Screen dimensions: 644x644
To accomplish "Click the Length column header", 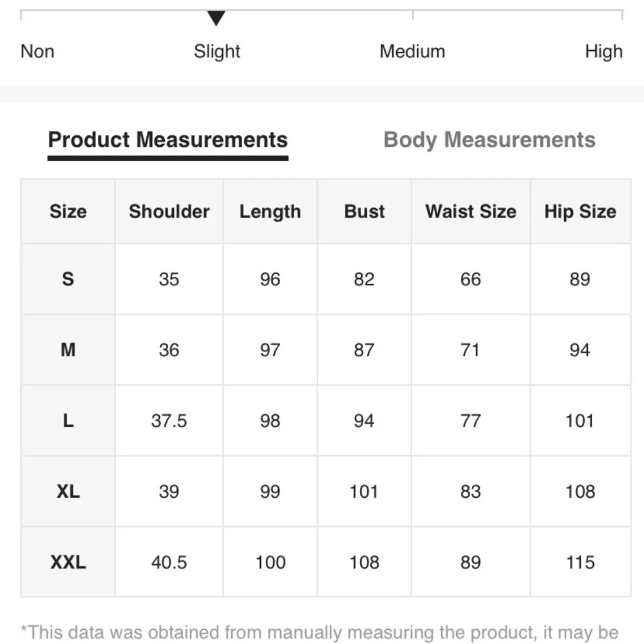I will (270, 211).
